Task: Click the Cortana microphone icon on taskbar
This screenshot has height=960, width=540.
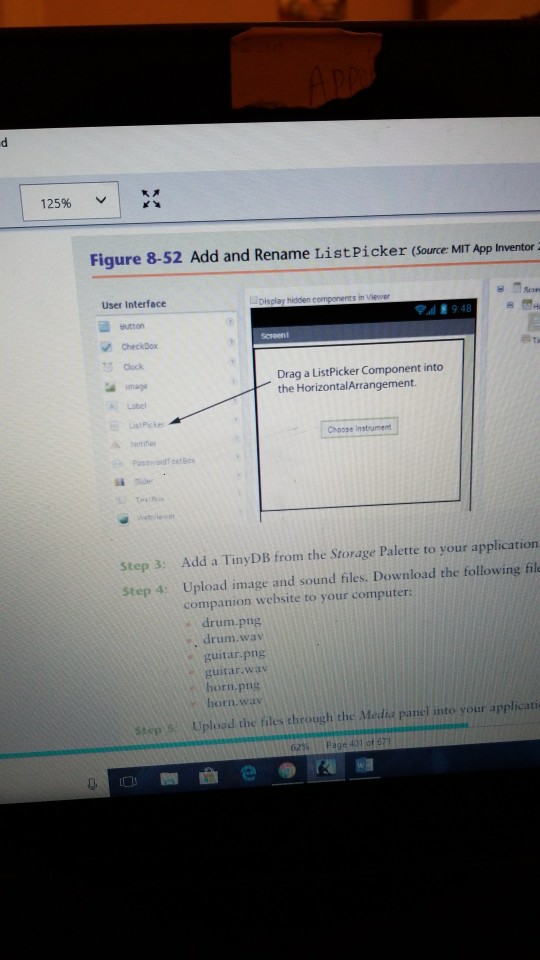Action: tap(92, 783)
